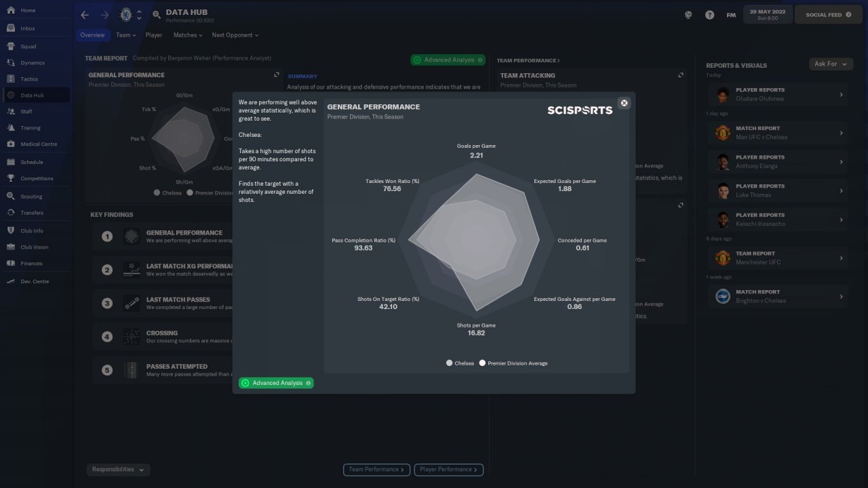Click the Brighton club badge thumbnail
The height and width of the screenshot is (488, 868).
(x=722, y=296)
